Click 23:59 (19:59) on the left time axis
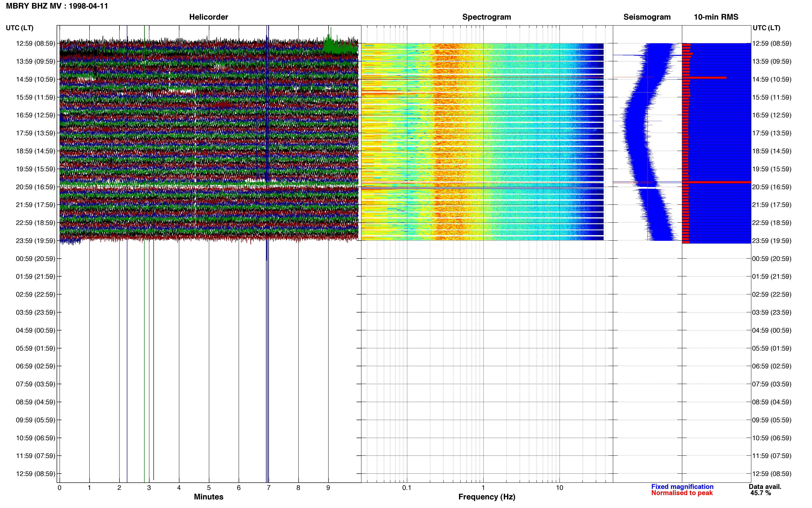Screen dimensions: 812x508 [36, 240]
